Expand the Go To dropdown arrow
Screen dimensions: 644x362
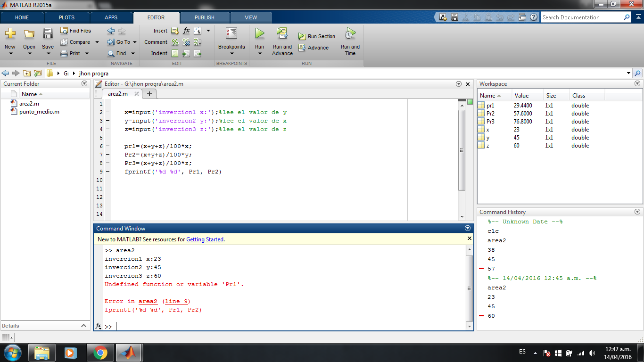coord(135,42)
